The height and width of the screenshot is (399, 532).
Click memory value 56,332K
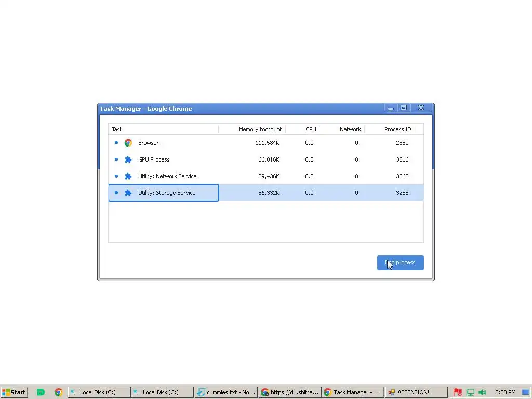pyautogui.click(x=269, y=193)
